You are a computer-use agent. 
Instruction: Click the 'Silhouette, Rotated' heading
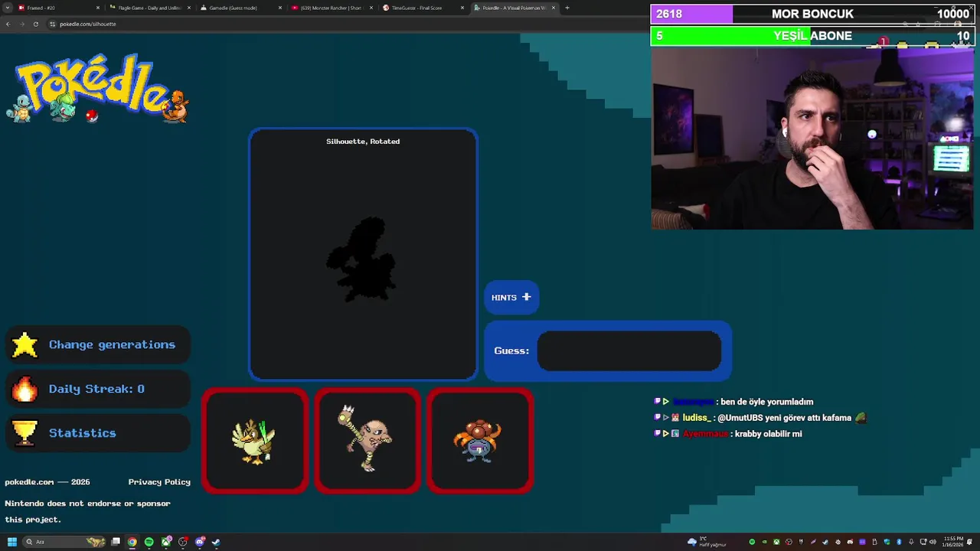(x=363, y=142)
